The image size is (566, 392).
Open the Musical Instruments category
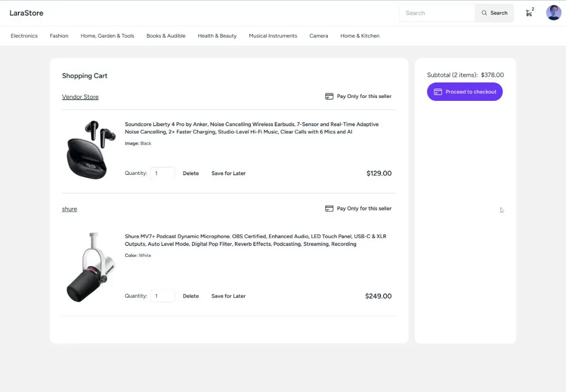273,36
